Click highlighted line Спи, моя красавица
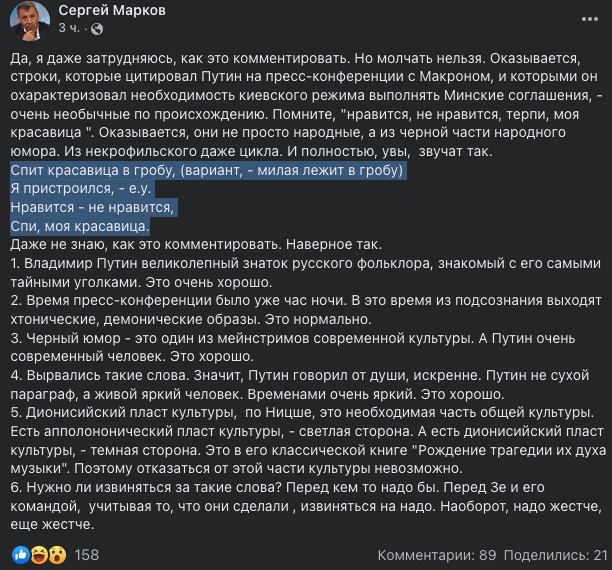 point(80,226)
